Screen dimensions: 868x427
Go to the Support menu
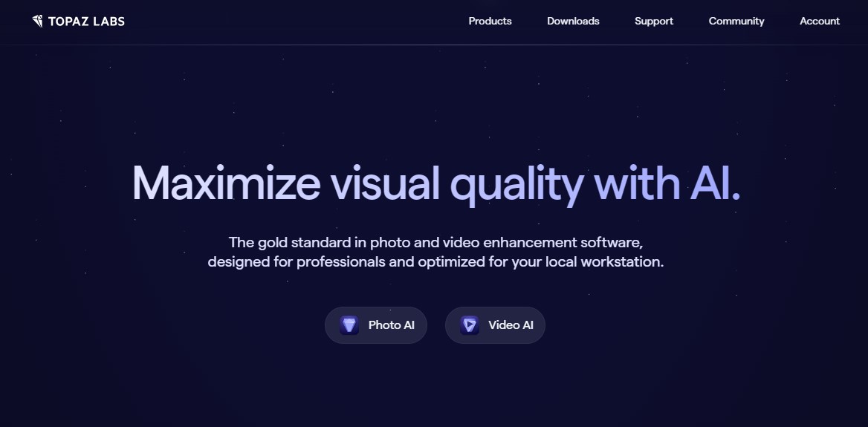[x=654, y=21]
